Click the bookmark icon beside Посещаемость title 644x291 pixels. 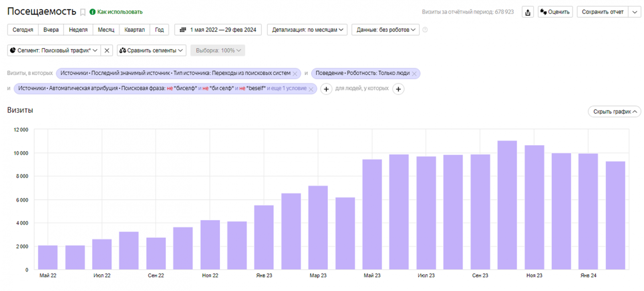pos(83,12)
